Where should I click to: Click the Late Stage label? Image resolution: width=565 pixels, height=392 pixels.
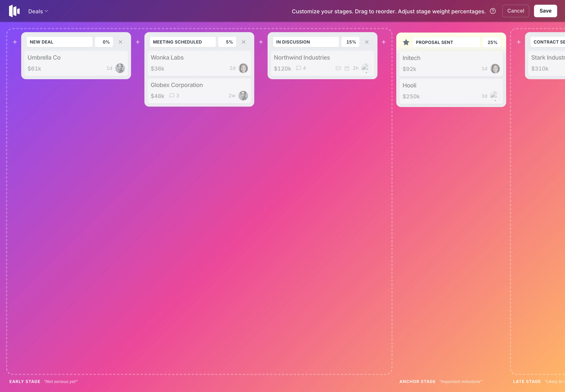527,381
